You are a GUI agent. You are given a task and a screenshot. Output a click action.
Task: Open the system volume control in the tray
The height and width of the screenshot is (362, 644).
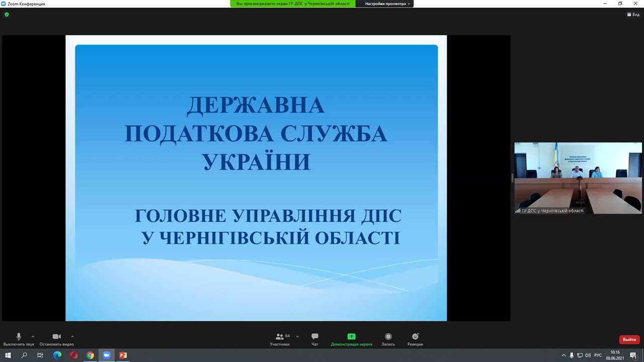(588, 355)
